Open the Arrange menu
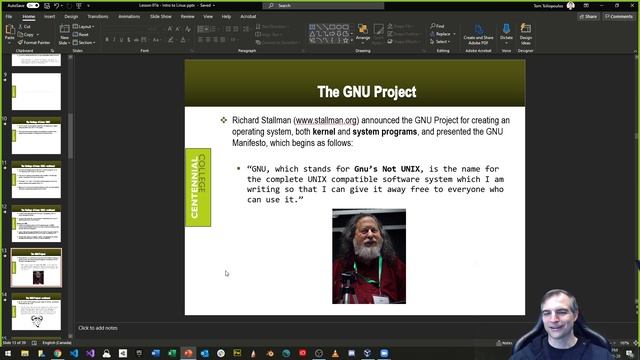 coord(362,34)
